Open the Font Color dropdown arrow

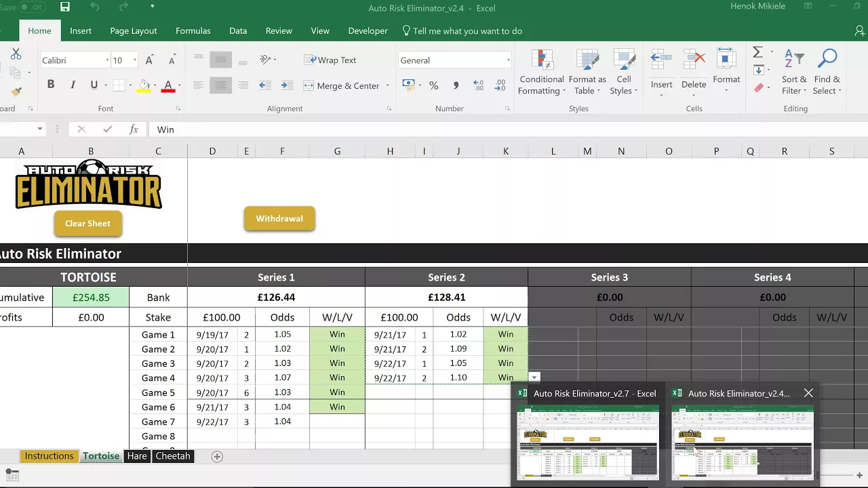click(179, 86)
